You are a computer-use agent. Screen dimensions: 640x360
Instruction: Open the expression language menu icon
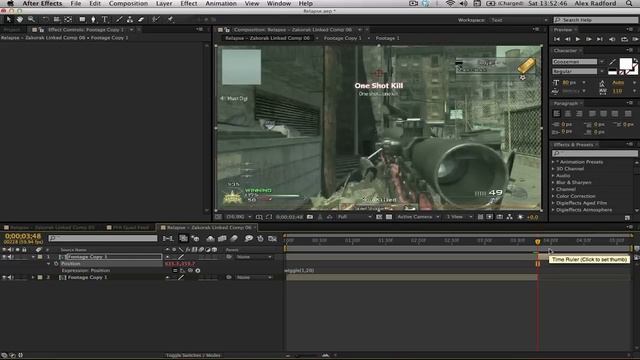tap(198, 270)
